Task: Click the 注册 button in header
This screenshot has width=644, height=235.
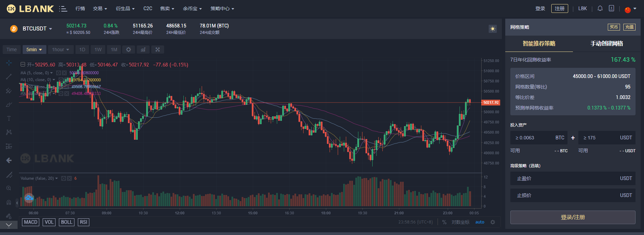Action: coord(560,8)
